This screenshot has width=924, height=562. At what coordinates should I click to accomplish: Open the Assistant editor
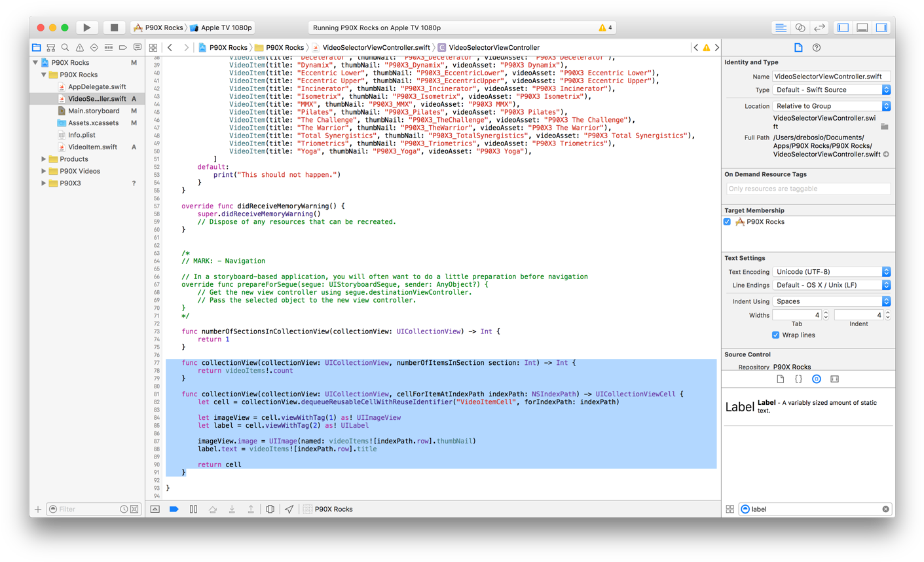coord(800,28)
